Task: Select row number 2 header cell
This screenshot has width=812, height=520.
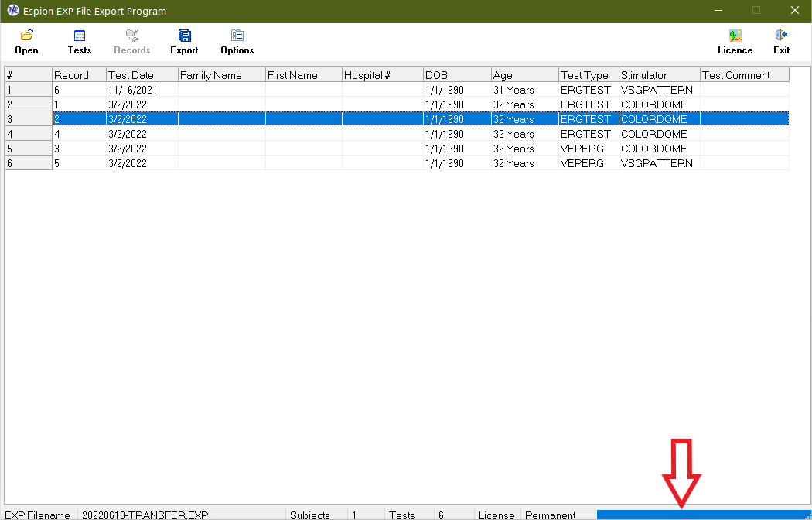Action: (x=29, y=104)
